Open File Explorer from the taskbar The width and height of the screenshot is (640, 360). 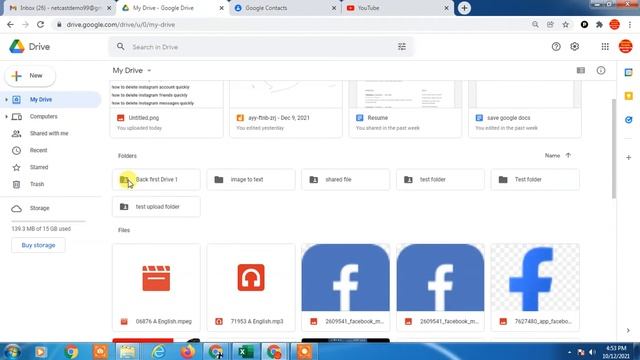(x=128, y=351)
